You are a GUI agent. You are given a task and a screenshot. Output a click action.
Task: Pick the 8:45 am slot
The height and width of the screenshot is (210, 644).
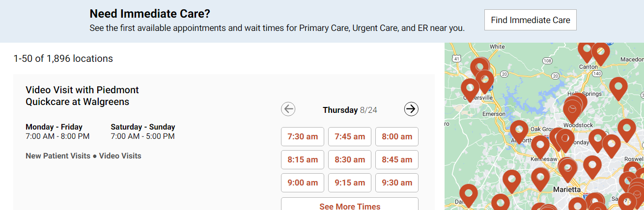pos(397,159)
